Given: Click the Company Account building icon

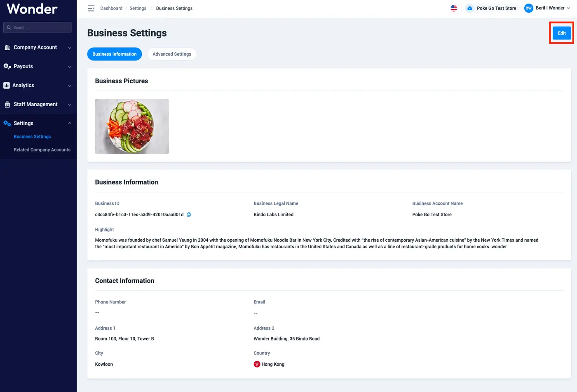Looking at the screenshot, I should pos(7,48).
